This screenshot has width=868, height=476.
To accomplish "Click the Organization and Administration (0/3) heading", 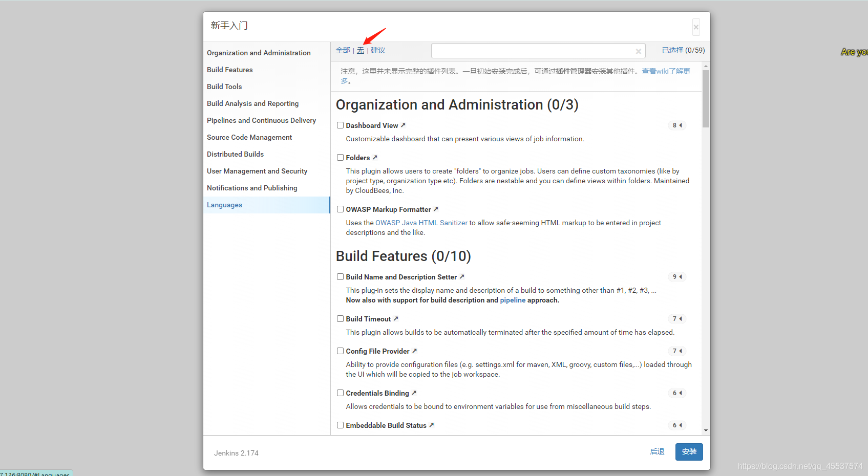I will tap(457, 104).
